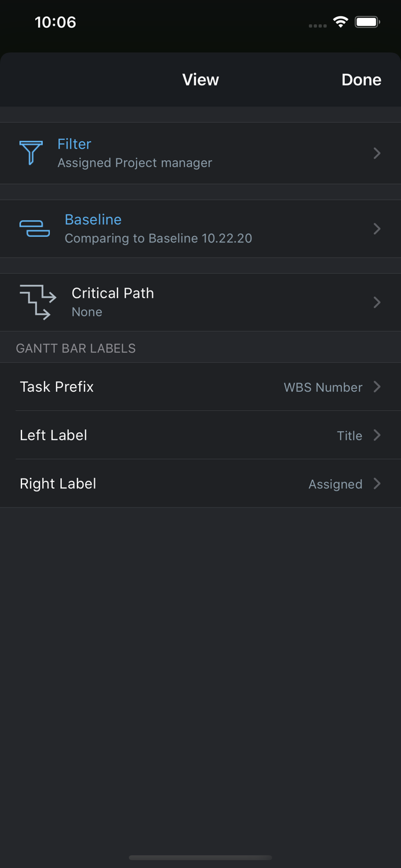Open Right Label chevron arrow
This screenshot has height=868, width=401.
coord(377,484)
